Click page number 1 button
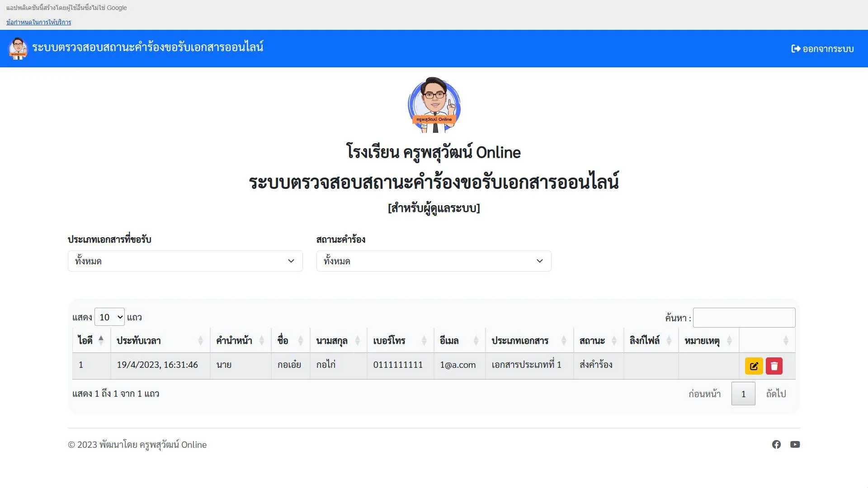Image resolution: width=868 pixels, height=488 pixels. (743, 394)
